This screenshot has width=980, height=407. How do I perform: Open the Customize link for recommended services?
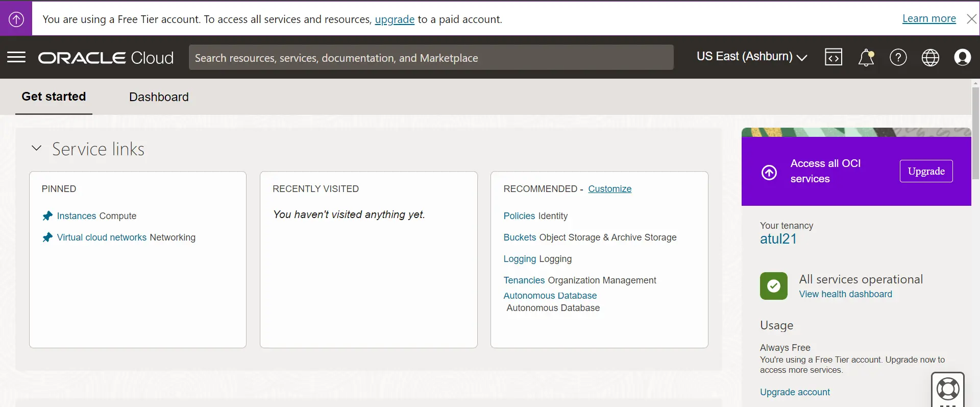coord(609,189)
